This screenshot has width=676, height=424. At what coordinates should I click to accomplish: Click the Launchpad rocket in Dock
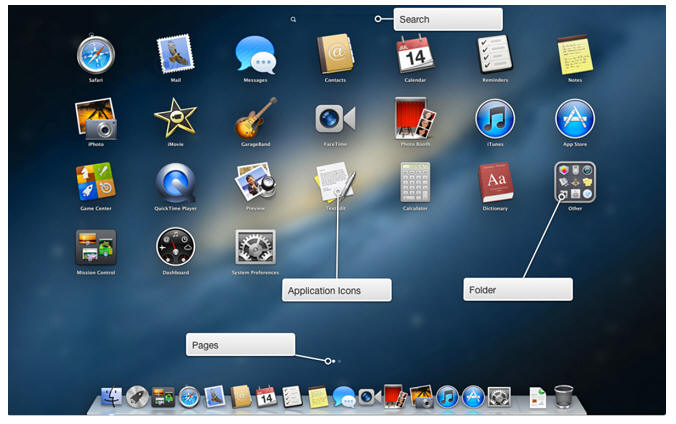click(138, 397)
